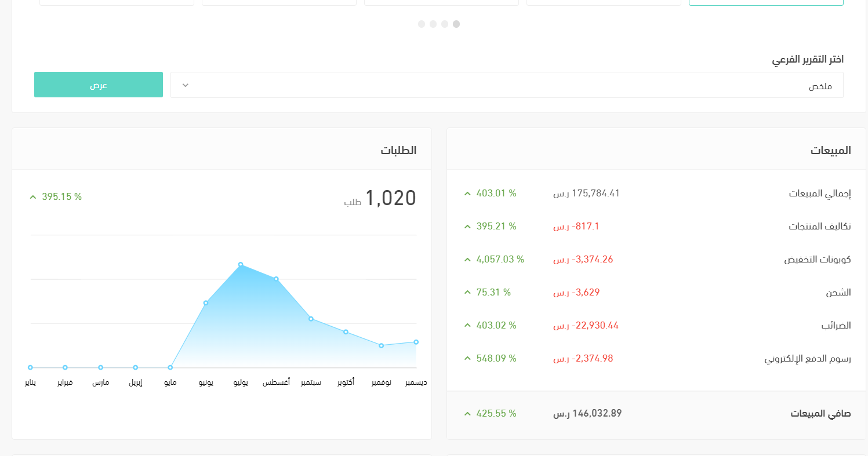Click the up arrow beside 395.15 % orders

33,197
